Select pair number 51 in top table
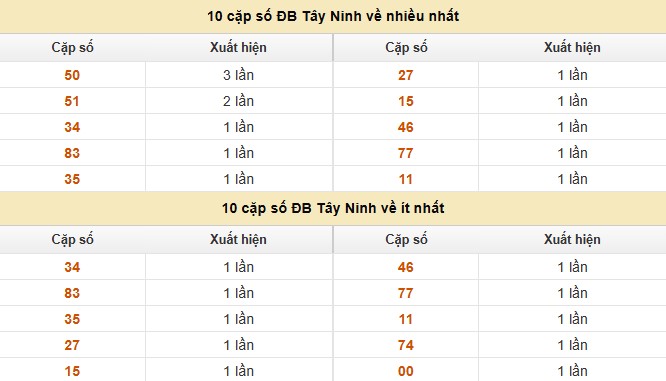Viewport: 666px width, 381px height. coord(72,101)
